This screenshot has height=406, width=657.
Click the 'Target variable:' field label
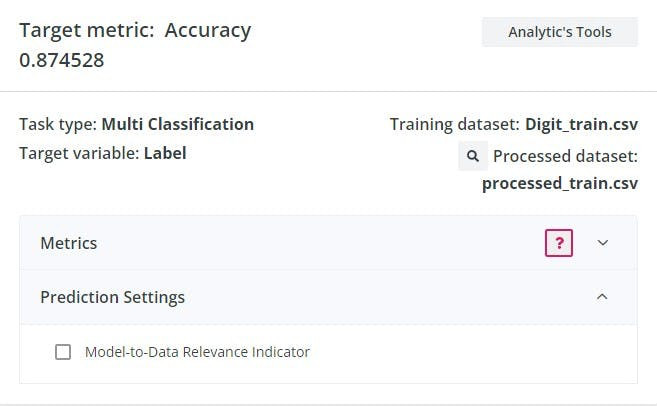(x=79, y=154)
